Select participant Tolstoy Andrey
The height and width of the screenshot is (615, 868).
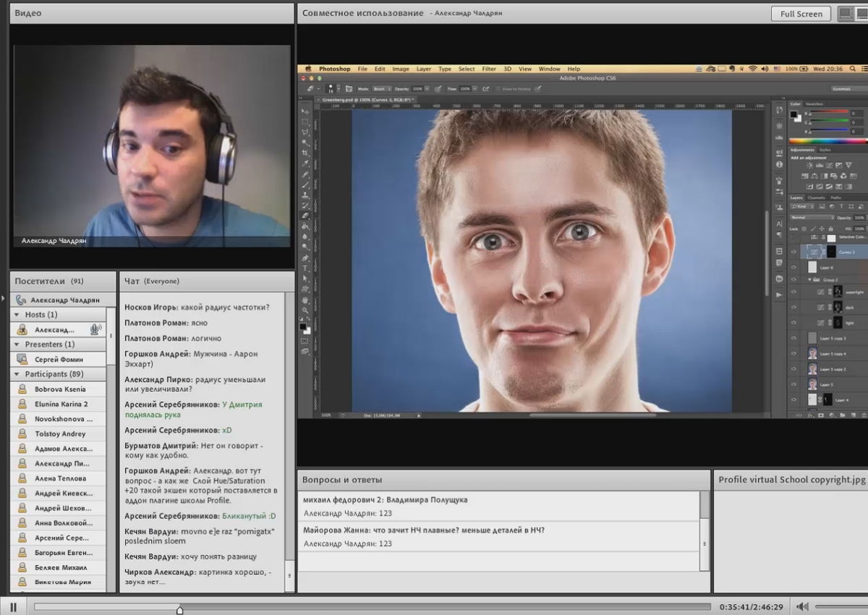click(x=58, y=433)
